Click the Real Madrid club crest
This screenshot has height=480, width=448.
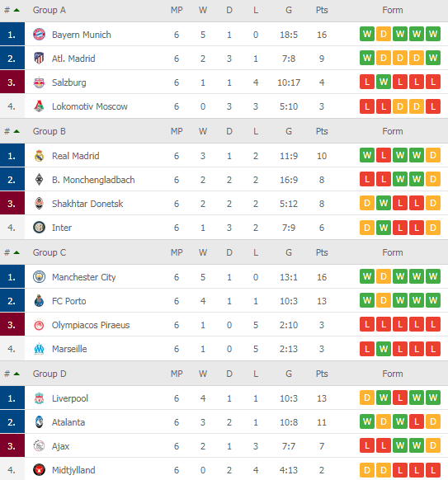pyautogui.click(x=40, y=156)
